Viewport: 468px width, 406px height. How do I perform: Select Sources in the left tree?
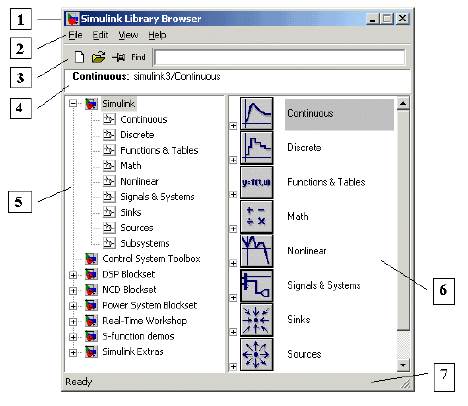pyautogui.click(x=137, y=228)
